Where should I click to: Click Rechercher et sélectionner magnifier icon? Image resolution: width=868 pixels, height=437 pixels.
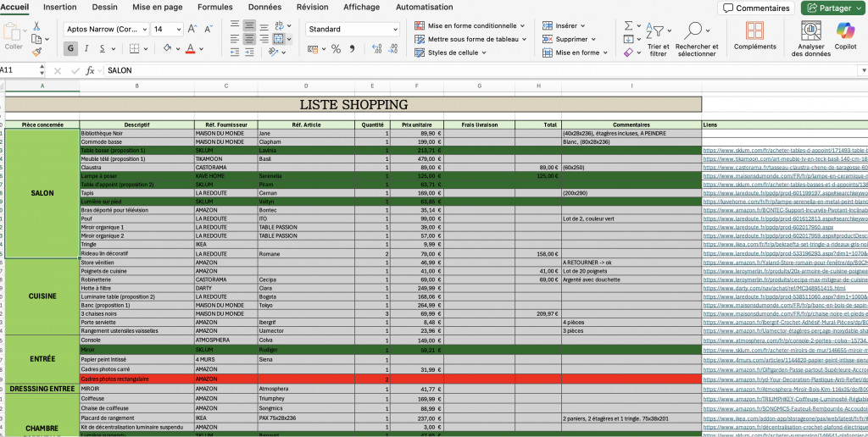(x=696, y=31)
